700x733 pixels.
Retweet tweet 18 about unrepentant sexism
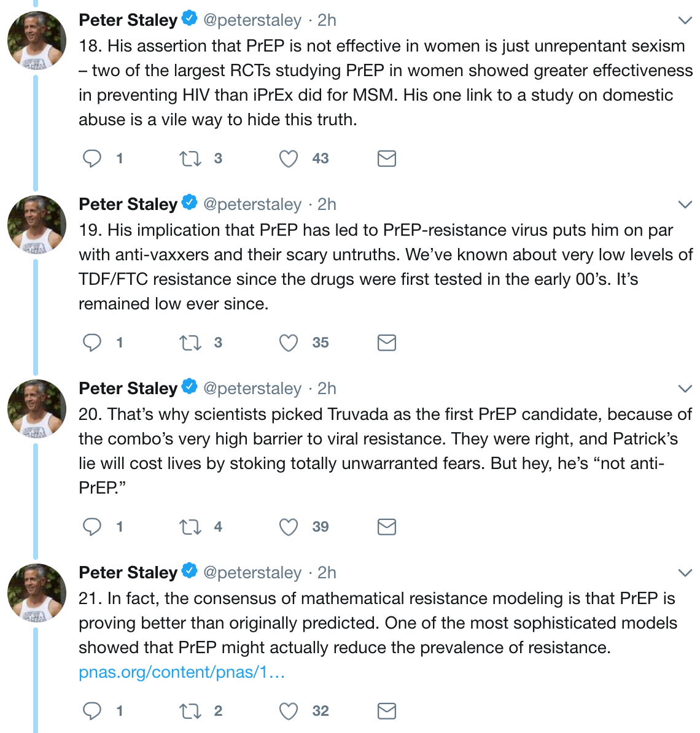(190, 159)
